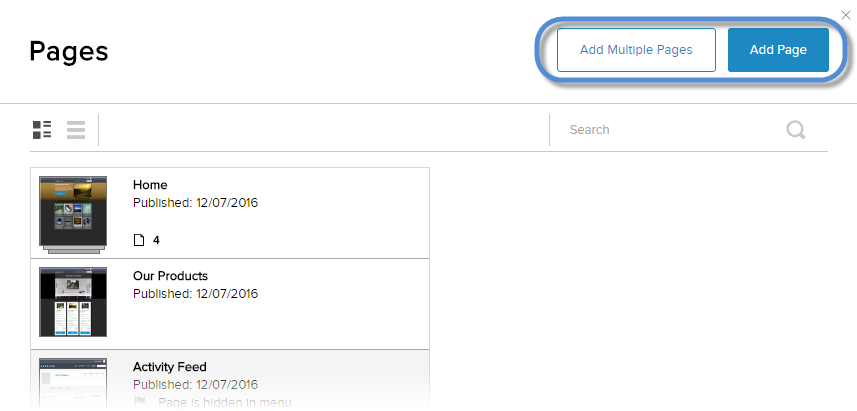
Task: Click the Add Page button
Action: coord(778,50)
